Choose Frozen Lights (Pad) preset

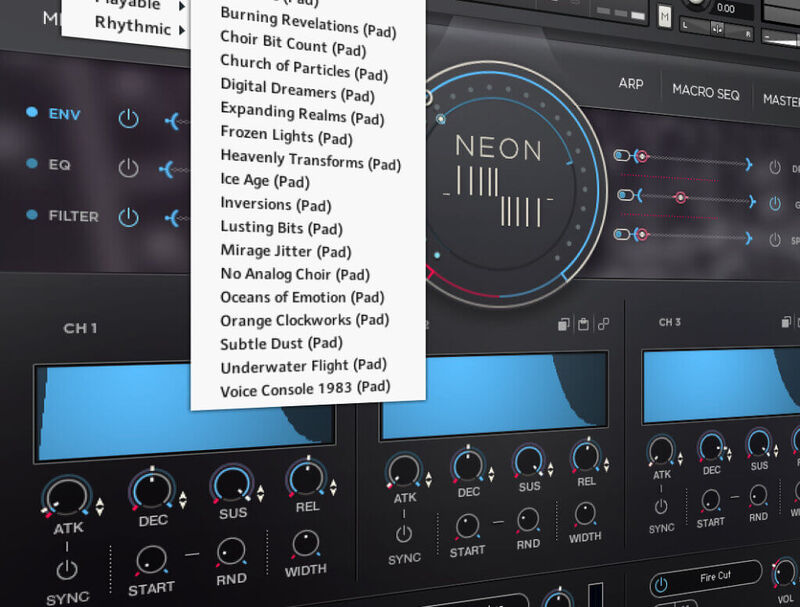pos(286,136)
